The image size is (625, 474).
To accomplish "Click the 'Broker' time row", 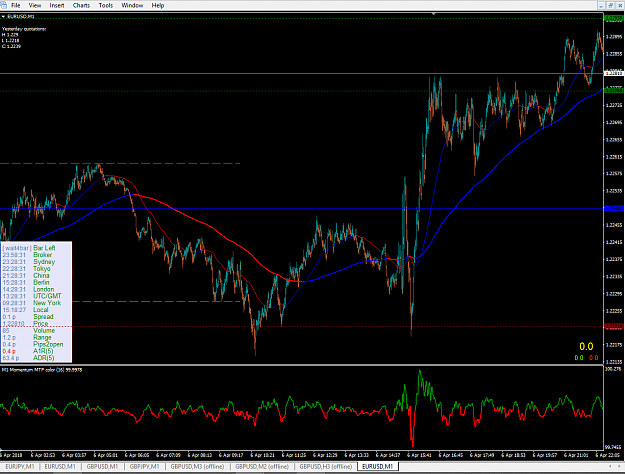I will click(x=27, y=255).
